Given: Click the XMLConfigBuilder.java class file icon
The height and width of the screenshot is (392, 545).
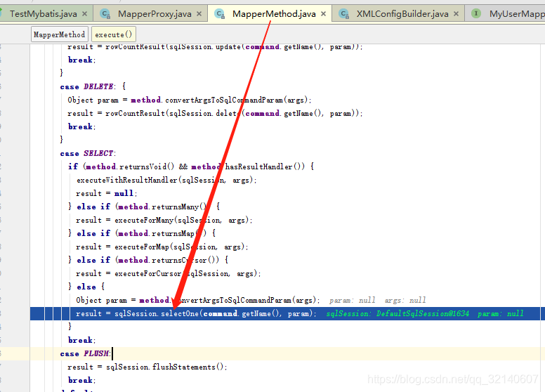Looking at the screenshot, I should (343, 14).
